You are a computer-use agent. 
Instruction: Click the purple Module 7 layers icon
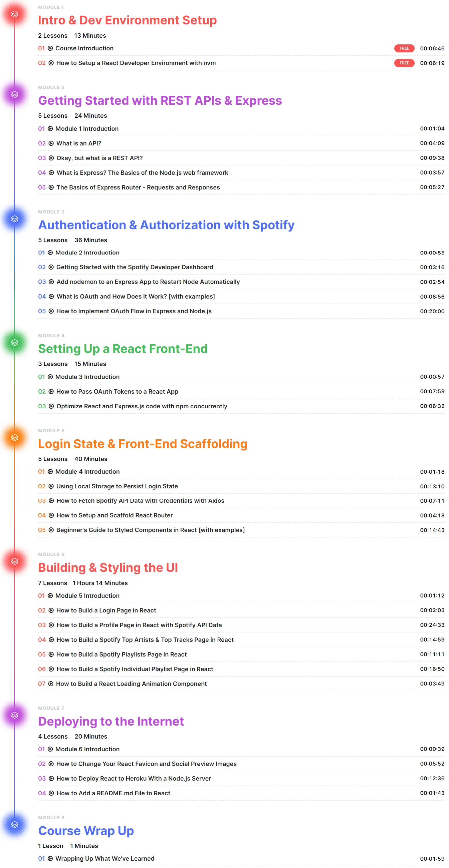click(x=14, y=715)
